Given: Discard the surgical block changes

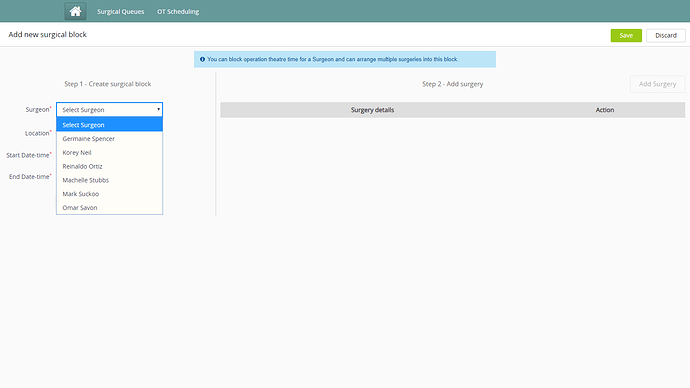Looking at the screenshot, I should click(x=666, y=36).
